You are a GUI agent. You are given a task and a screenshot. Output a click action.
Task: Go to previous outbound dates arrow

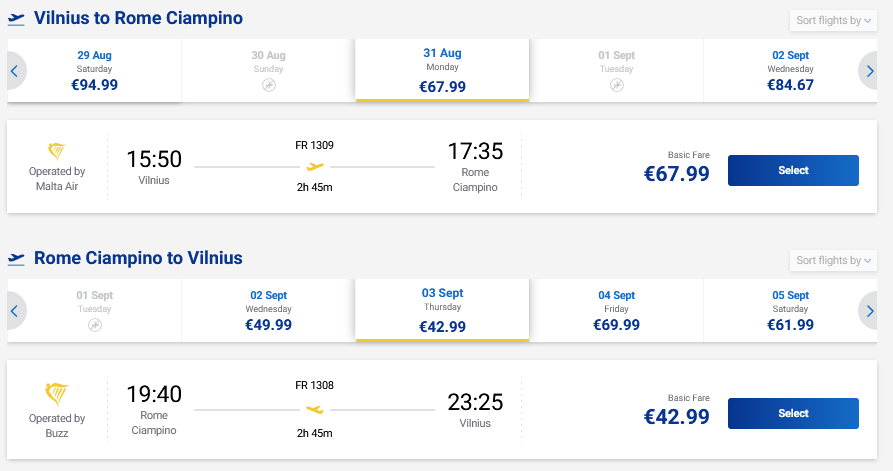point(14,70)
